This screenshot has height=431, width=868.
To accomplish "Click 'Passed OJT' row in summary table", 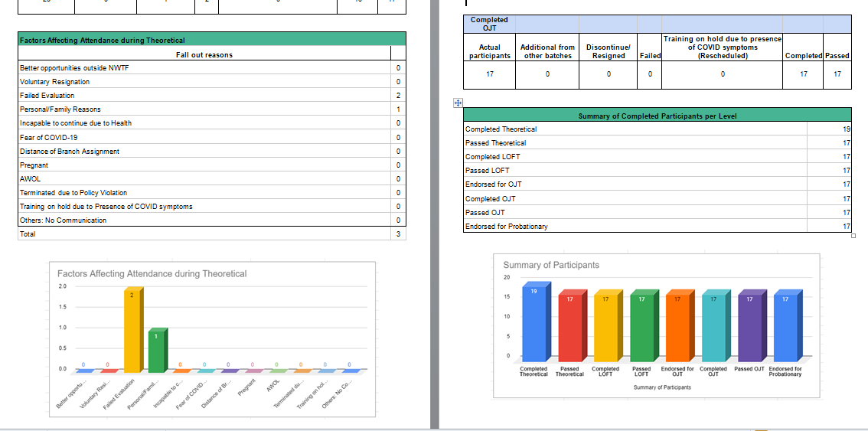I will 657,212.
